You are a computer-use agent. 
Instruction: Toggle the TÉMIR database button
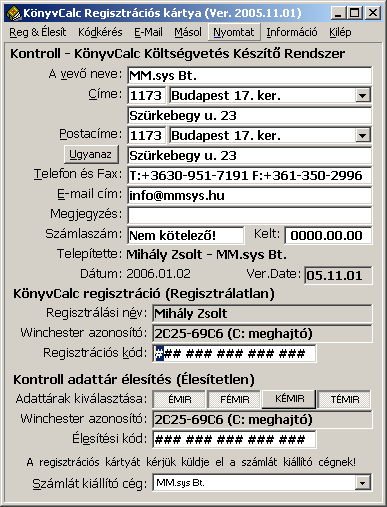click(x=344, y=399)
